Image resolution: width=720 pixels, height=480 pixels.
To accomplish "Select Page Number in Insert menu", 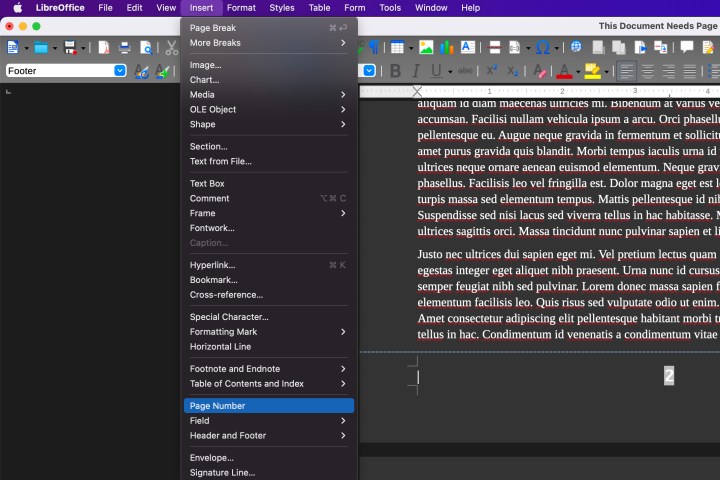I will pos(269,406).
